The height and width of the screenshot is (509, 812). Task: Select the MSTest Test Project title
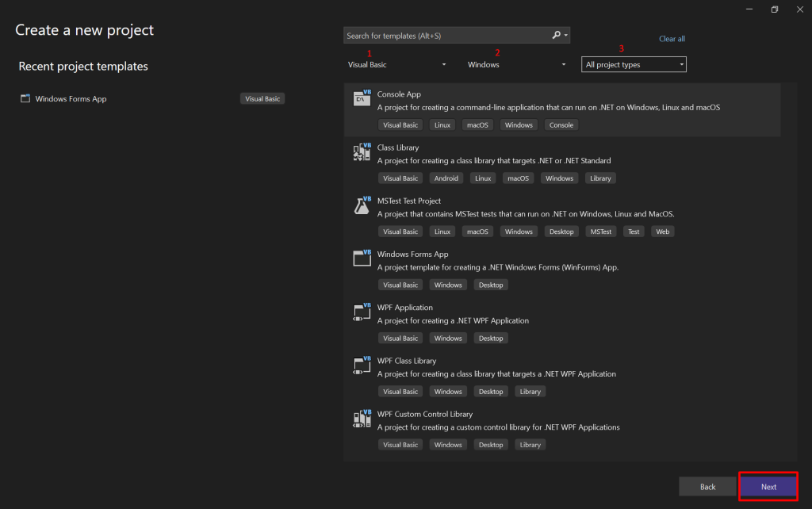[408, 201]
